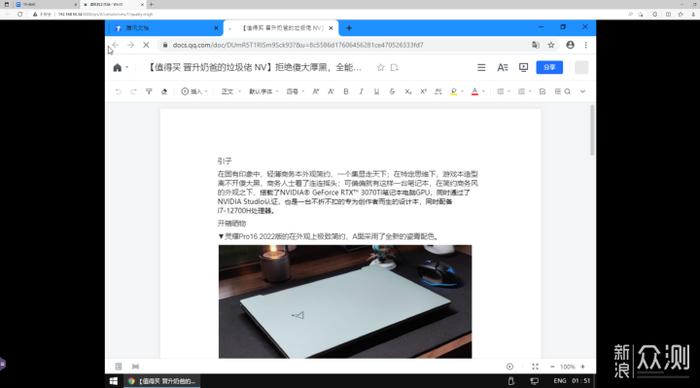
Task: Start presentation mode icon
Action: [523, 67]
